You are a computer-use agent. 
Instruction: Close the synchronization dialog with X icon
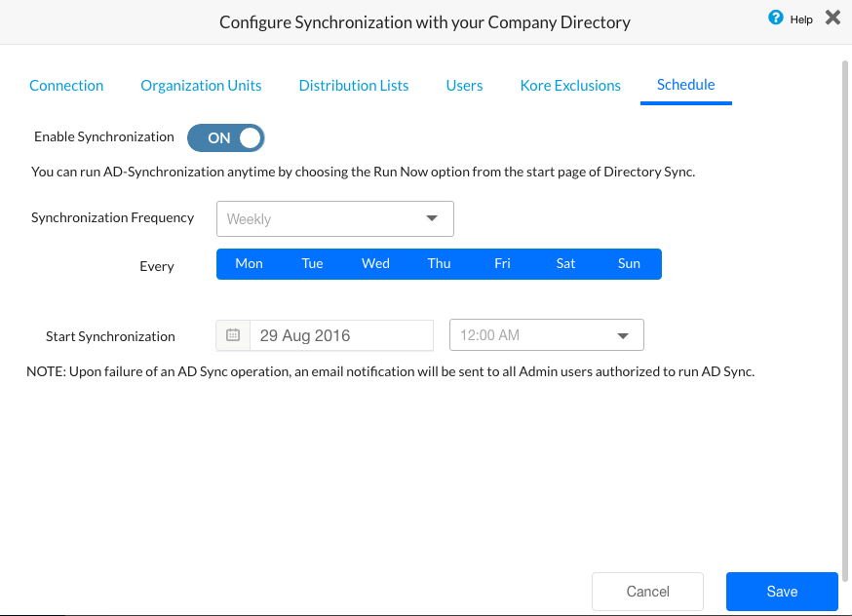tap(833, 18)
